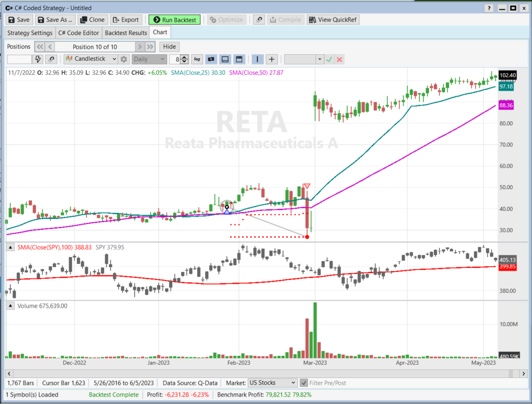Viewport: 532px width, 404px height.
Task: Go to the previous position
Action: (x=50, y=47)
